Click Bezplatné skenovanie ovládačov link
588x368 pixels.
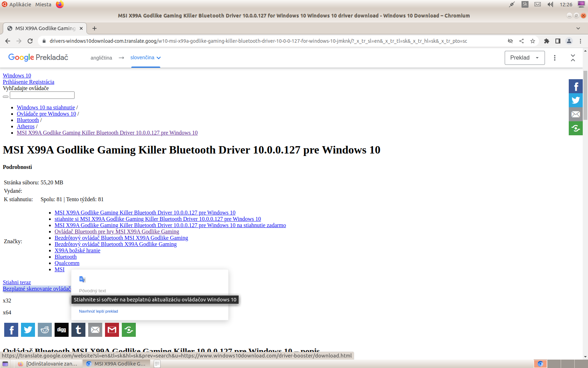(37, 289)
